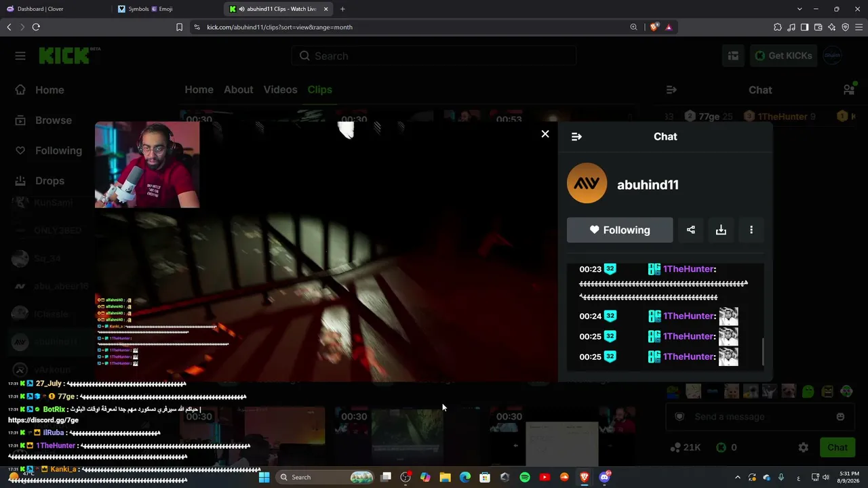Screen dimensions: 868x488
Task: Close the abuhind11 Clips browser tab
Action: [x=326, y=9]
